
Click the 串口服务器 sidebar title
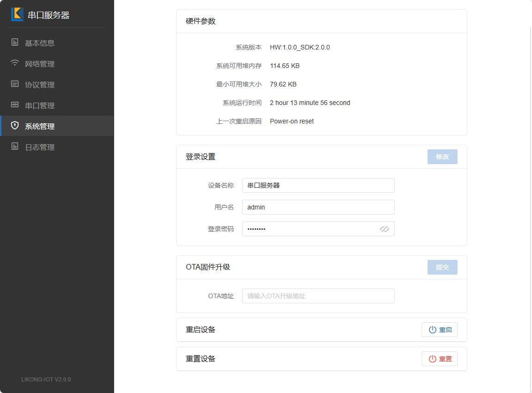(49, 15)
